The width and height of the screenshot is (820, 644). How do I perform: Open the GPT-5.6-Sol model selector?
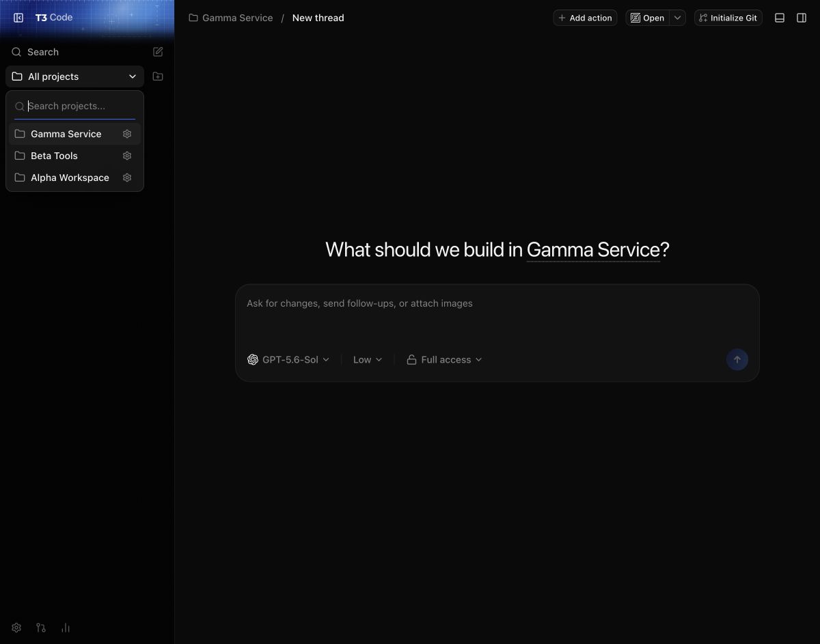(288, 360)
